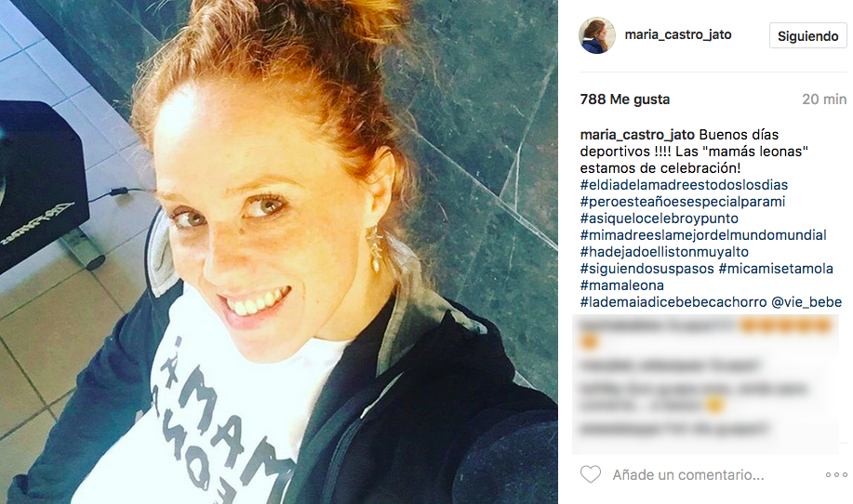Screen dimensions: 853x504
Task: Click the heart like icon
Action: coord(591,474)
